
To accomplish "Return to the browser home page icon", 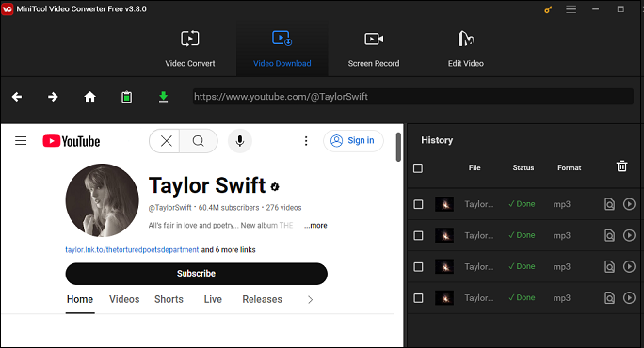I will click(89, 97).
